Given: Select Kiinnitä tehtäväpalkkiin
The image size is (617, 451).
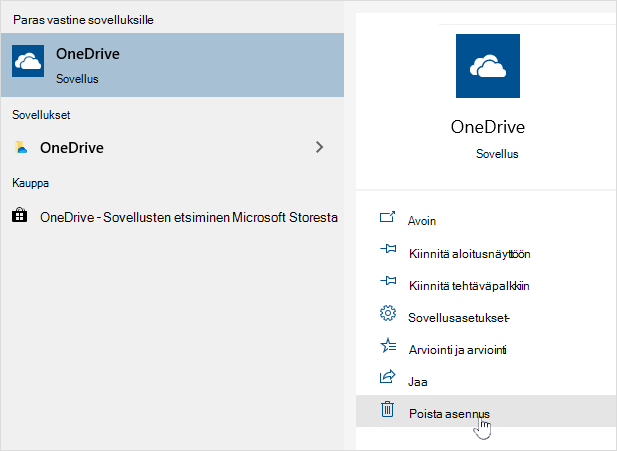Looking at the screenshot, I should tap(486, 285).
